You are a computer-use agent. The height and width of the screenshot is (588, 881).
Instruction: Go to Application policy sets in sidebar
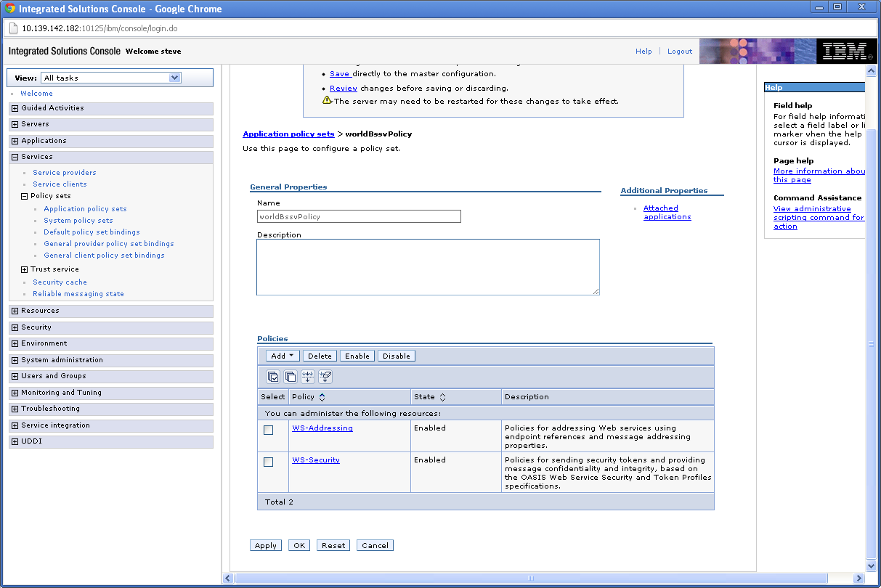click(x=85, y=209)
